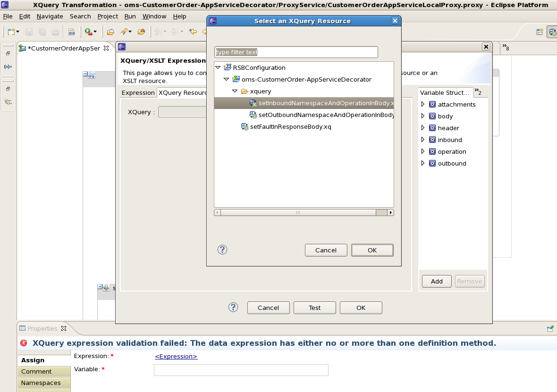Screen dimensions: 557x392
Task: Click the swap arrows icon in message flow
Action: pos(92,75)
